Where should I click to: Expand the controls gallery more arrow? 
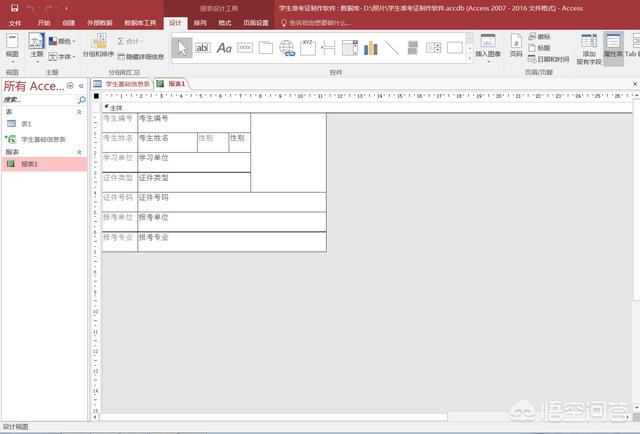(470, 59)
